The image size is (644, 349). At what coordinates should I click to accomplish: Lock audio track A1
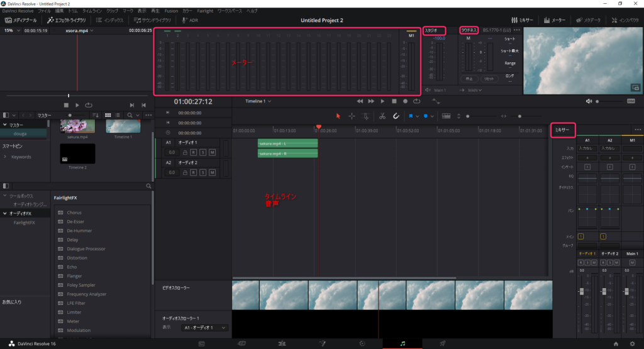click(185, 152)
